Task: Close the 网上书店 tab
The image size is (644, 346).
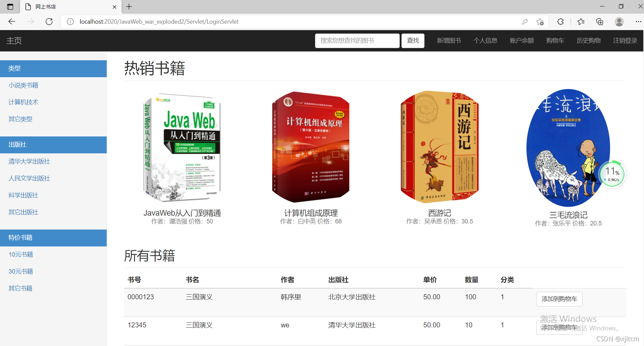Action: [x=115, y=7]
